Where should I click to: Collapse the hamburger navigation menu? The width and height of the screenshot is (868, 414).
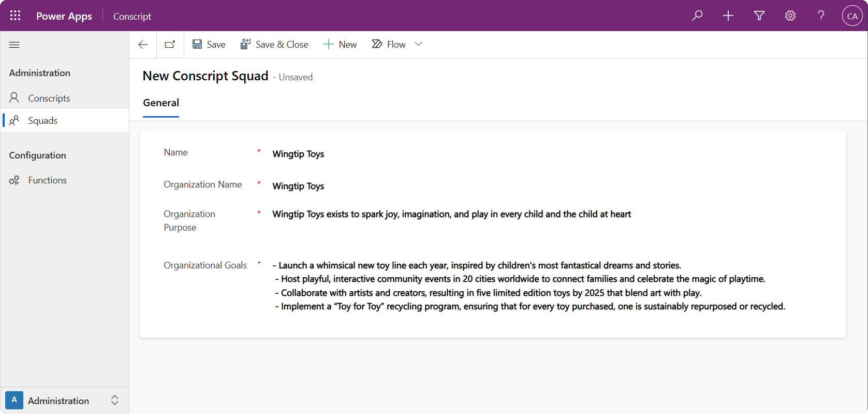point(14,45)
